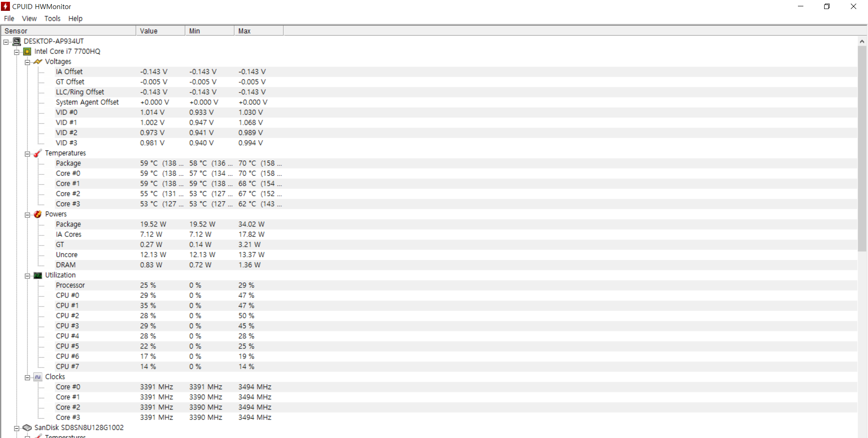Click the SanDisk drive icon
The width and height of the screenshot is (868, 438).
click(27, 428)
